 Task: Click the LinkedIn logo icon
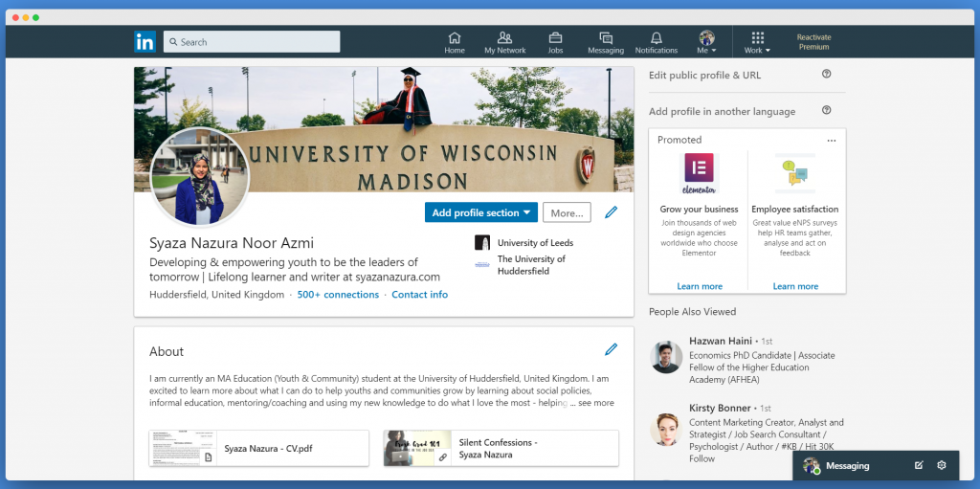tap(145, 42)
